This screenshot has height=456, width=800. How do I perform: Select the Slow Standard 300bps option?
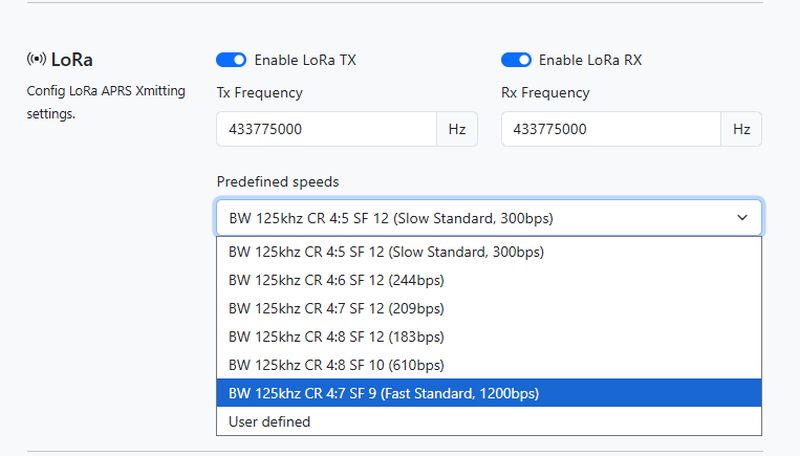489,252
